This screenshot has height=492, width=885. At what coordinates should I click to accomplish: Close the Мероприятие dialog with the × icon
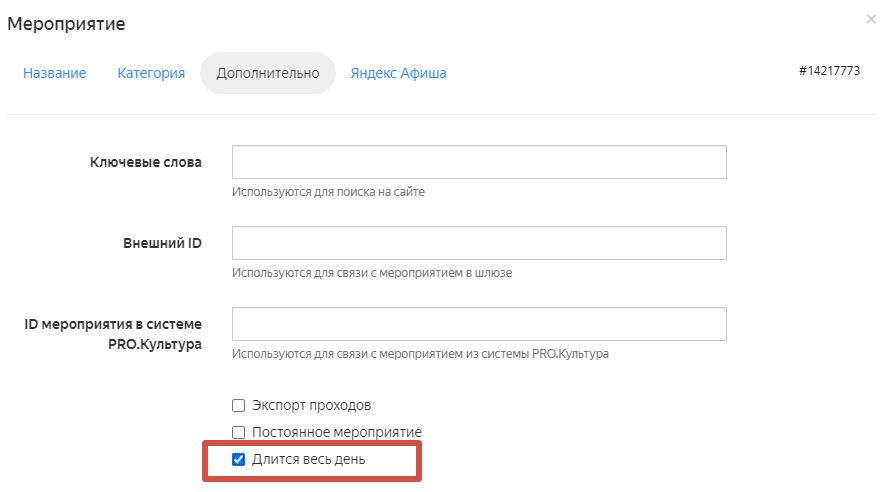[871, 19]
